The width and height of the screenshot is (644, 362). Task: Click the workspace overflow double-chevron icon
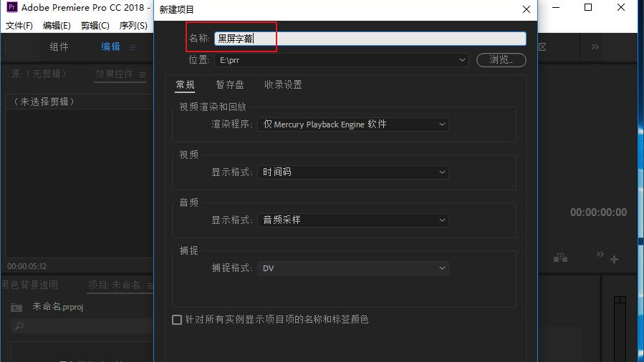point(595,47)
